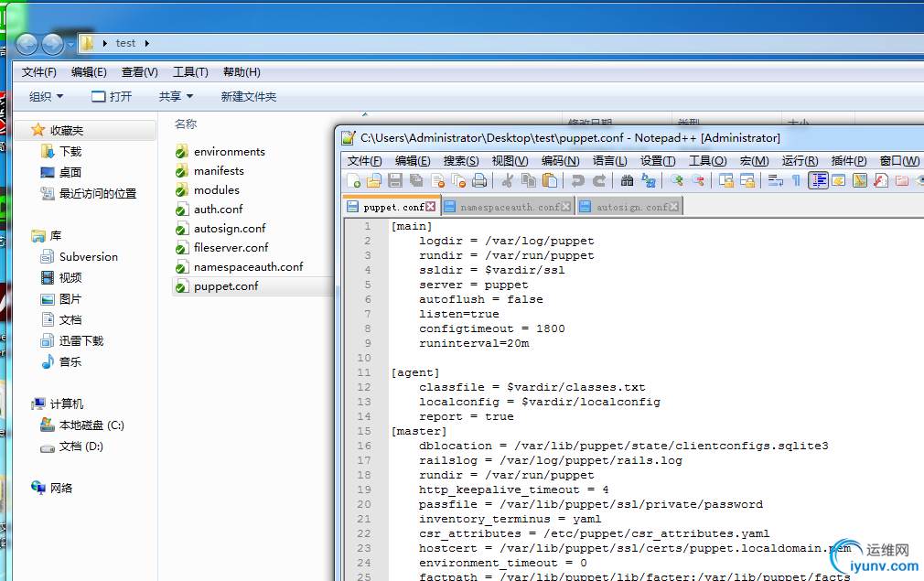Open Notepad++ 插件(P) menu
924x581 pixels.
pos(849,161)
